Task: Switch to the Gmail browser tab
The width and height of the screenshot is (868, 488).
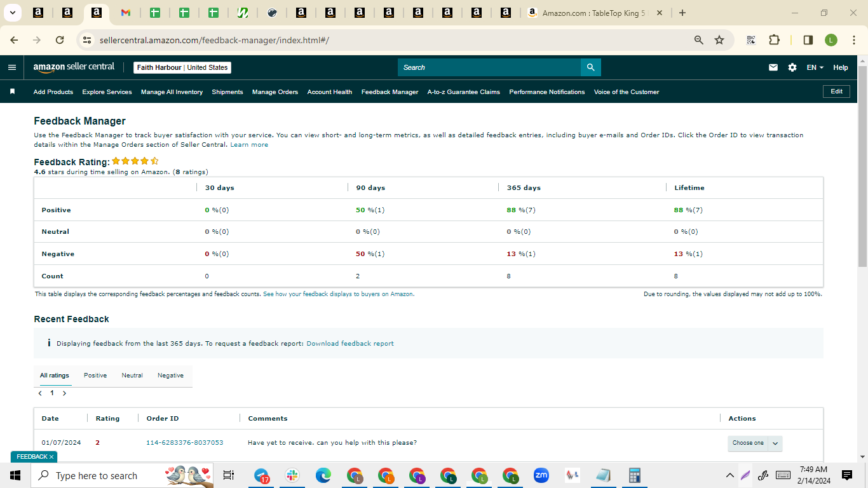Action: point(125,13)
